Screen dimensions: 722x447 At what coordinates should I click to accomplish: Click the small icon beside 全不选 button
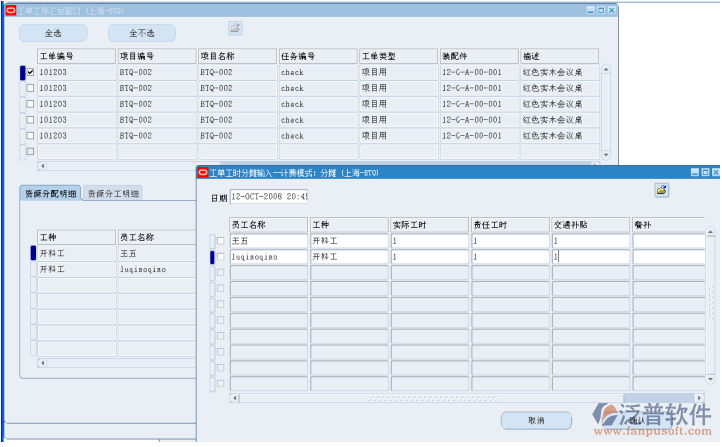click(x=235, y=28)
